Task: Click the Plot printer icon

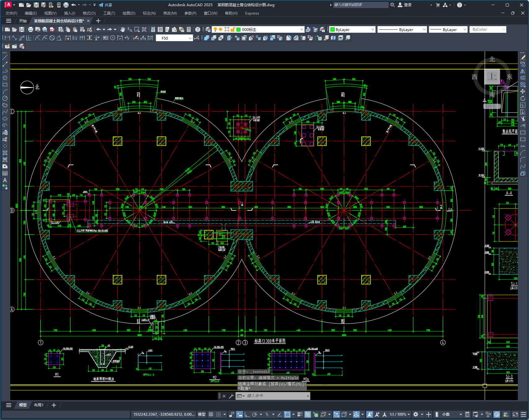Action: pos(30,29)
